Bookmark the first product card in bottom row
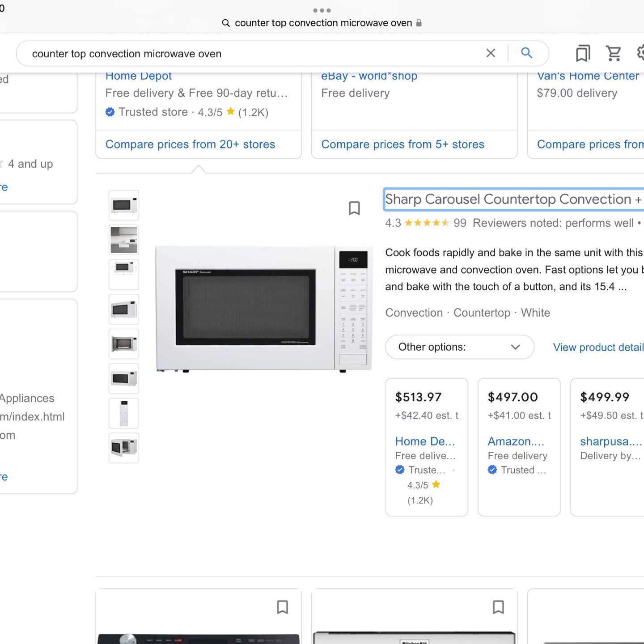 282,607
